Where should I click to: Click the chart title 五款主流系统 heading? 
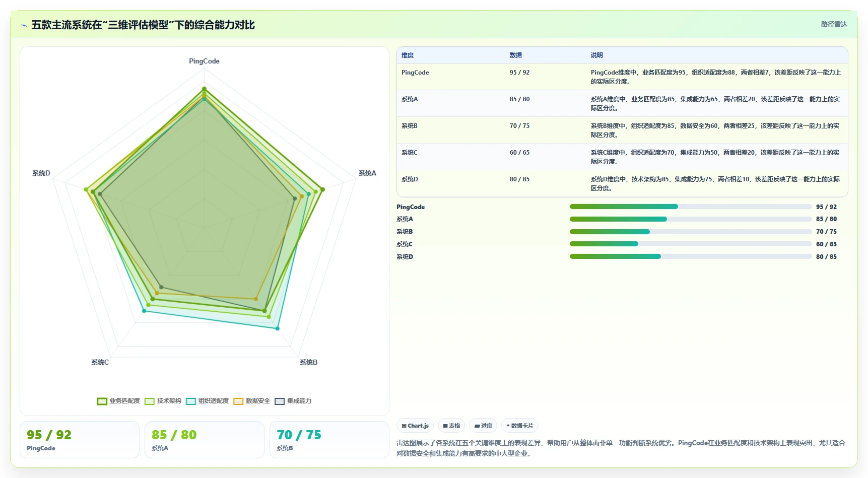(x=143, y=25)
